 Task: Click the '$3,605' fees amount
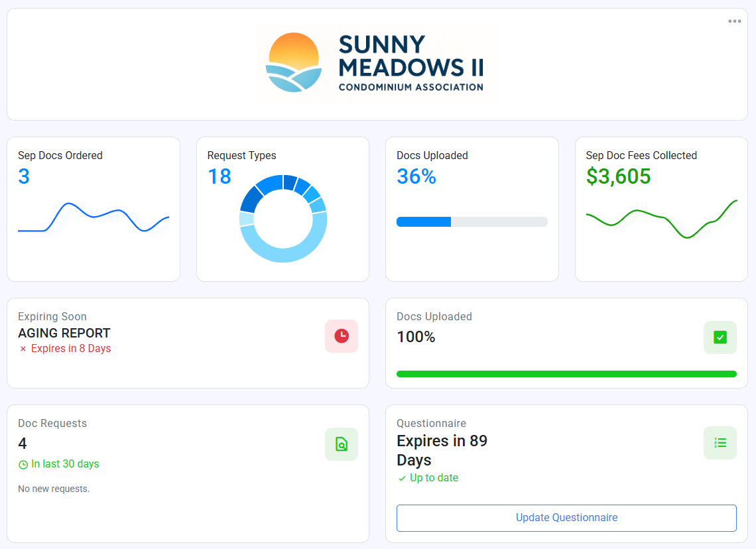tap(618, 176)
